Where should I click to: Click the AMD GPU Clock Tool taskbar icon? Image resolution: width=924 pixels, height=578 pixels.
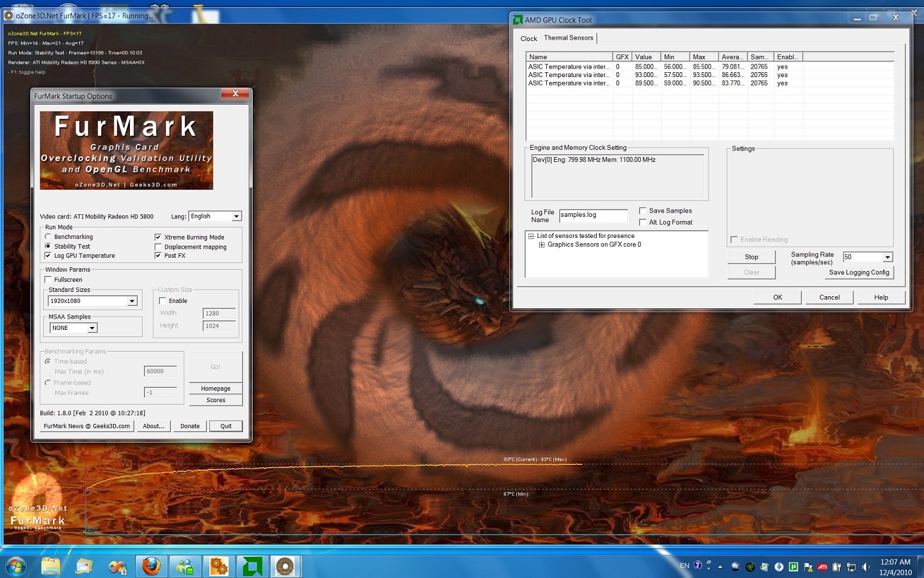[252, 567]
